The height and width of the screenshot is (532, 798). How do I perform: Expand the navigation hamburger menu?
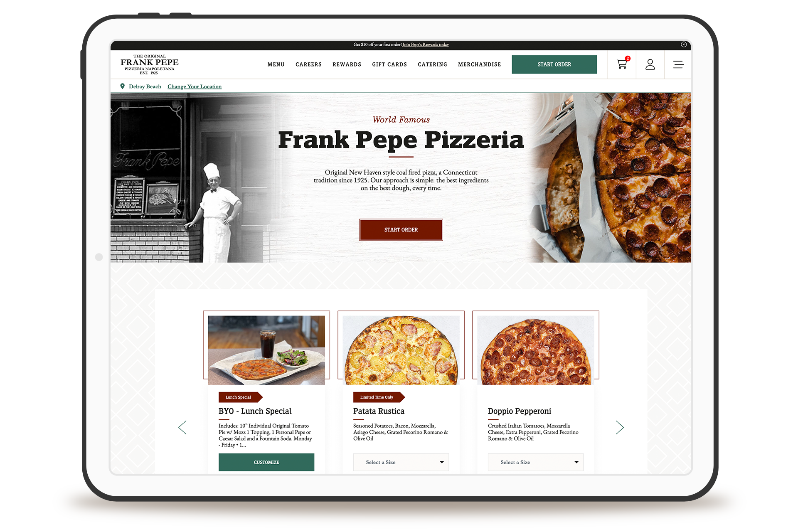pos(678,65)
